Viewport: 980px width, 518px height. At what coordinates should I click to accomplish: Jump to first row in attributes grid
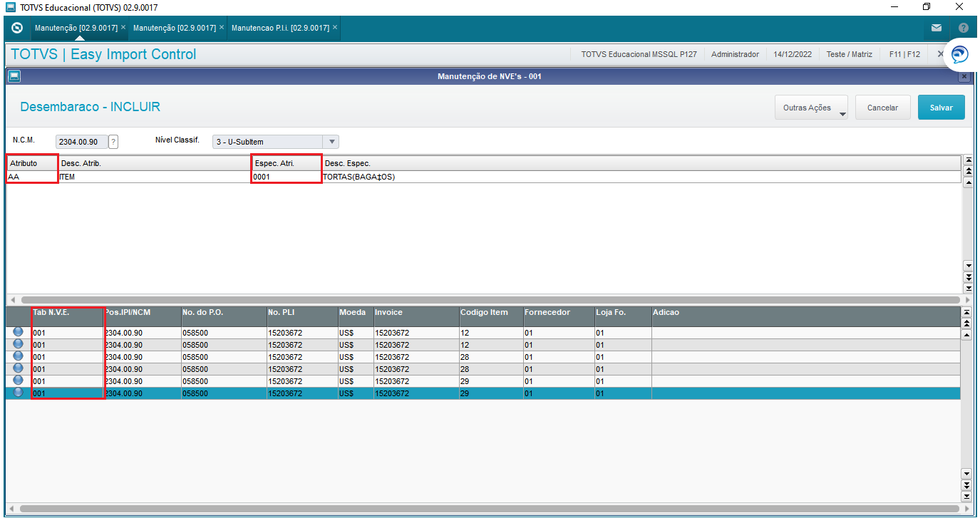click(x=968, y=160)
